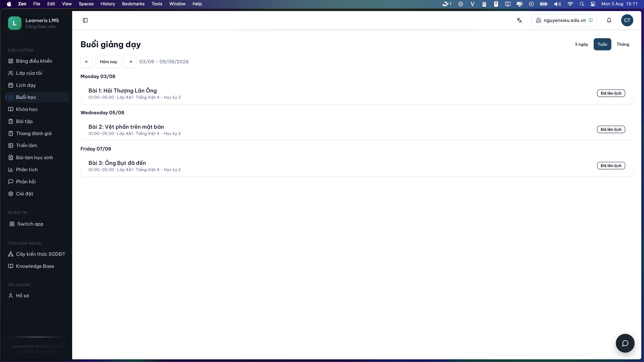Viewport: 644px width, 362px height.
Task: Toggle the sidebar panel icon
Action: click(x=85, y=20)
